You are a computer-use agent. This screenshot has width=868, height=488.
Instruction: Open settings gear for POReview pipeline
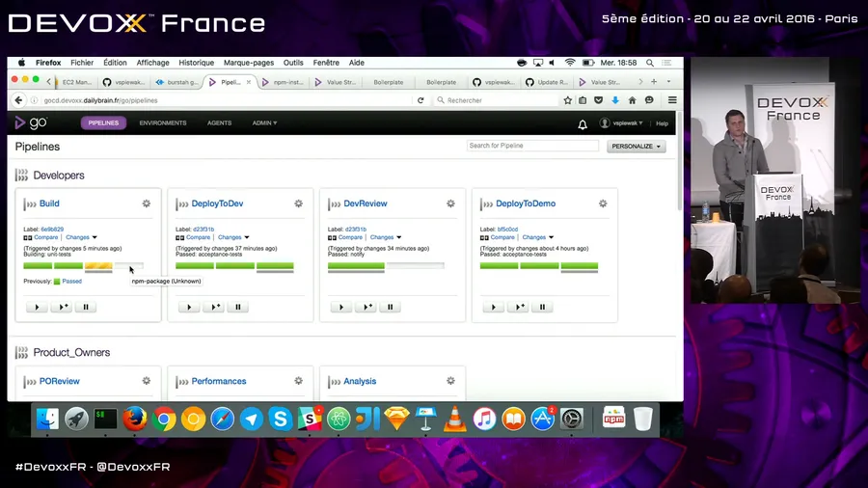(147, 381)
